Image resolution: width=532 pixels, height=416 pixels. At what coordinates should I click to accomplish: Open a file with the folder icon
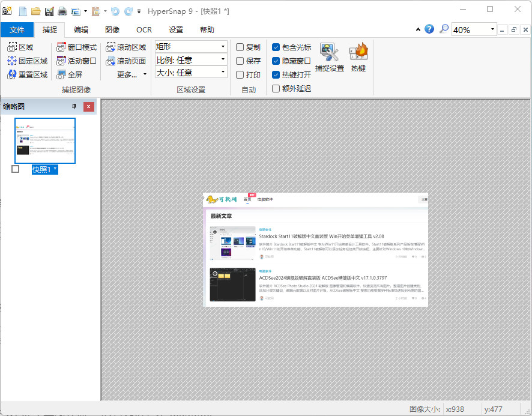tap(35, 11)
